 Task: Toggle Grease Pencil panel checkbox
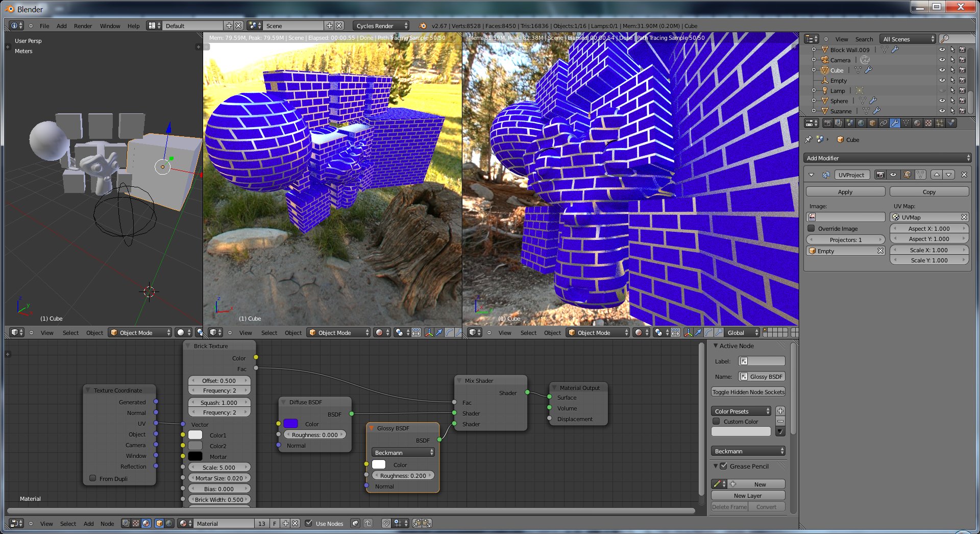(723, 466)
